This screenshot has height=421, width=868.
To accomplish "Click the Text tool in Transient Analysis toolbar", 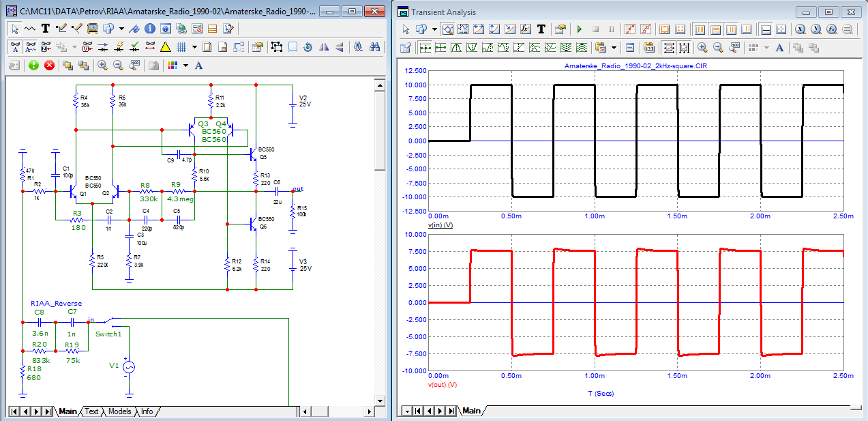I will pyautogui.click(x=541, y=29).
